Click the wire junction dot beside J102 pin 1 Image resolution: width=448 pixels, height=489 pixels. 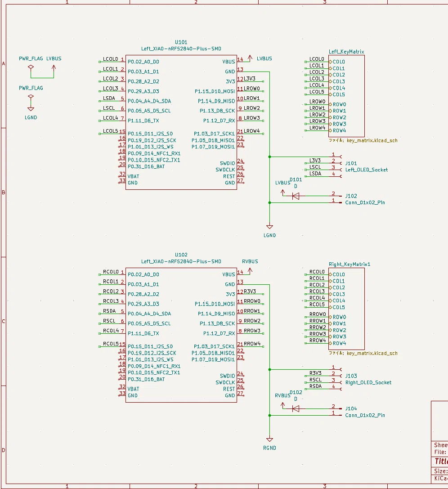(x=270, y=203)
